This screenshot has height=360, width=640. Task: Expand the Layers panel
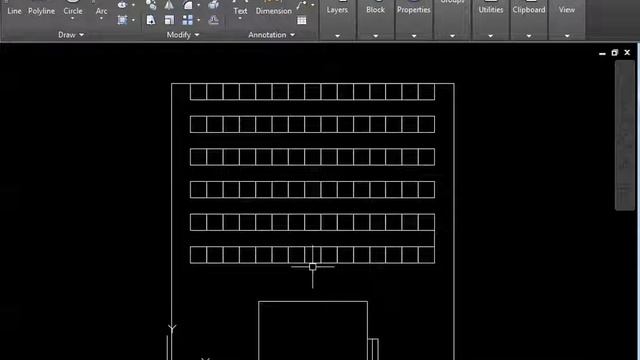coord(337,36)
